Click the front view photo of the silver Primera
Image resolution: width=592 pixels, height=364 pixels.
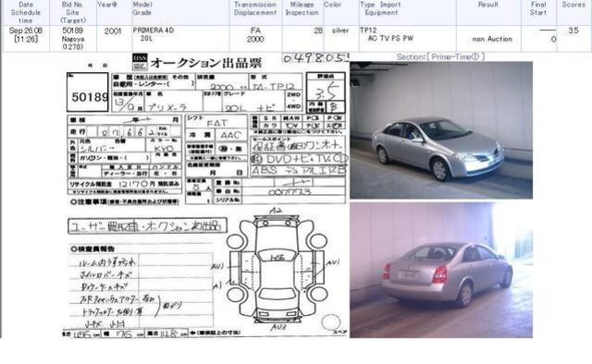click(x=441, y=130)
